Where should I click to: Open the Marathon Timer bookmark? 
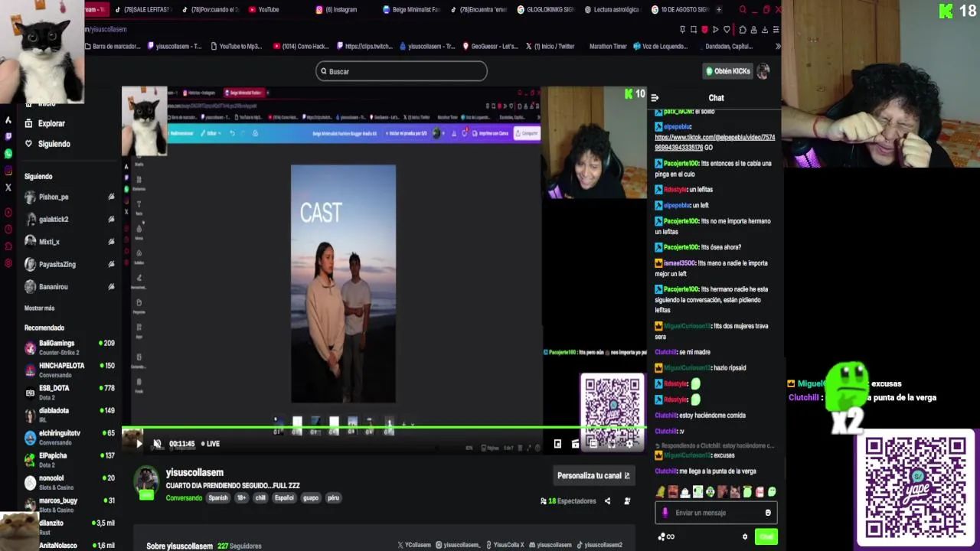pyautogui.click(x=608, y=47)
